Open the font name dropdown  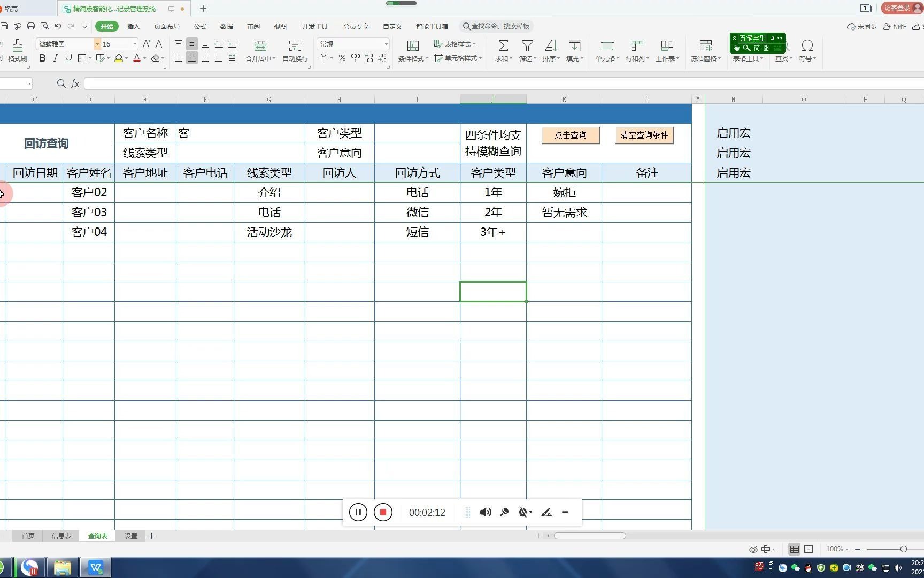pos(97,44)
